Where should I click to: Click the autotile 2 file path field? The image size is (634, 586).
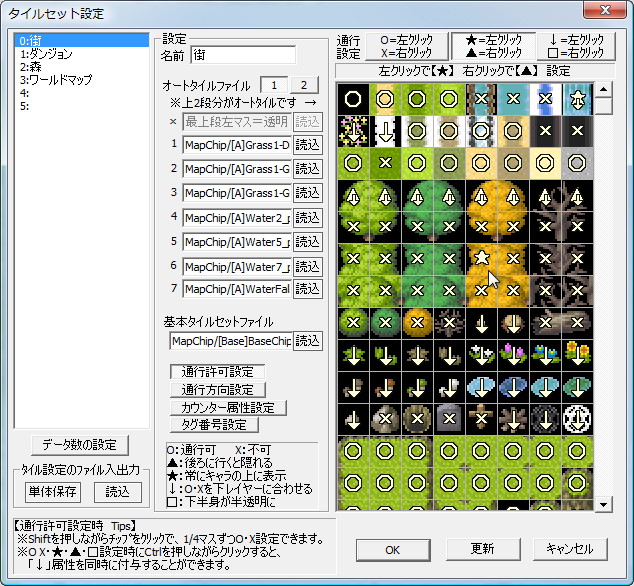[237, 169]
